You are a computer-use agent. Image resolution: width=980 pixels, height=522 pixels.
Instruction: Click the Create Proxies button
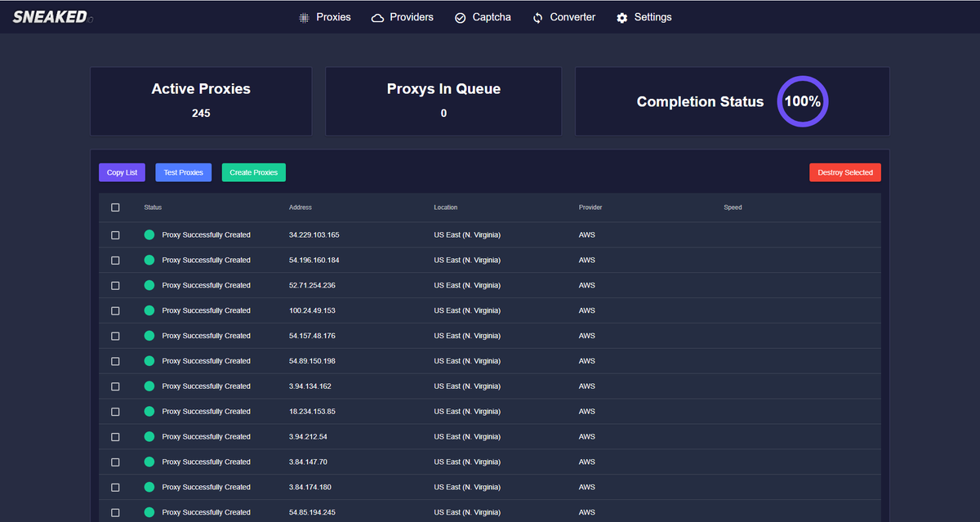click(254, 172)
